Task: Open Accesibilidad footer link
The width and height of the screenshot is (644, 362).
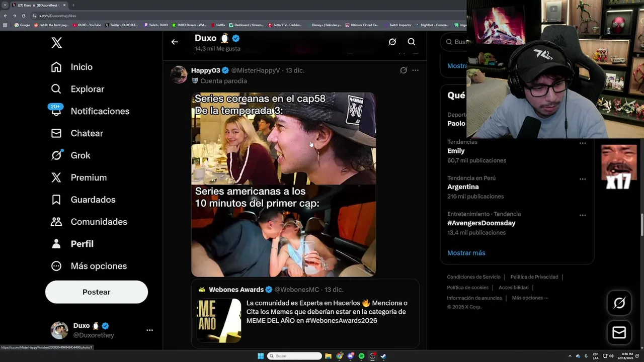Action: [514, 288]
